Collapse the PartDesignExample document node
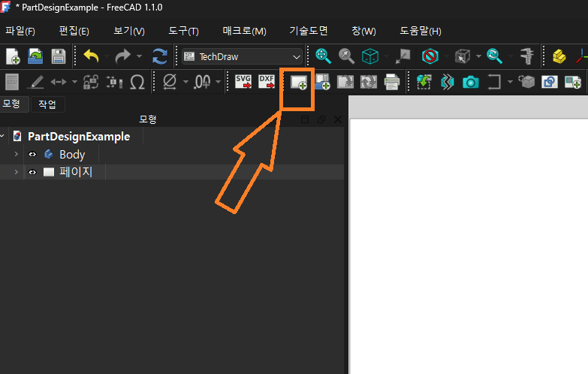588x374 pixels. coord(2,136)
